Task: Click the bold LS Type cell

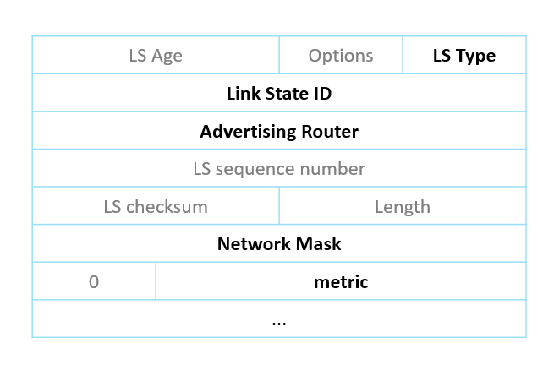Action: (x=464, y=55)
